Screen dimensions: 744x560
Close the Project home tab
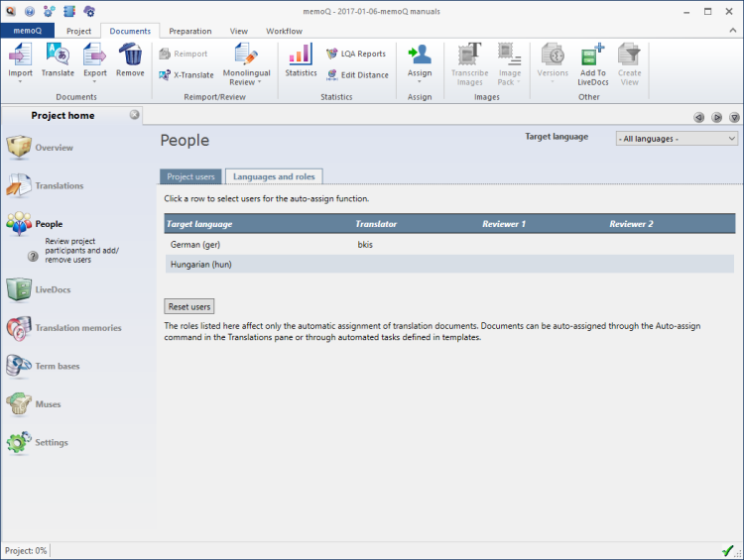coord(135,115)
